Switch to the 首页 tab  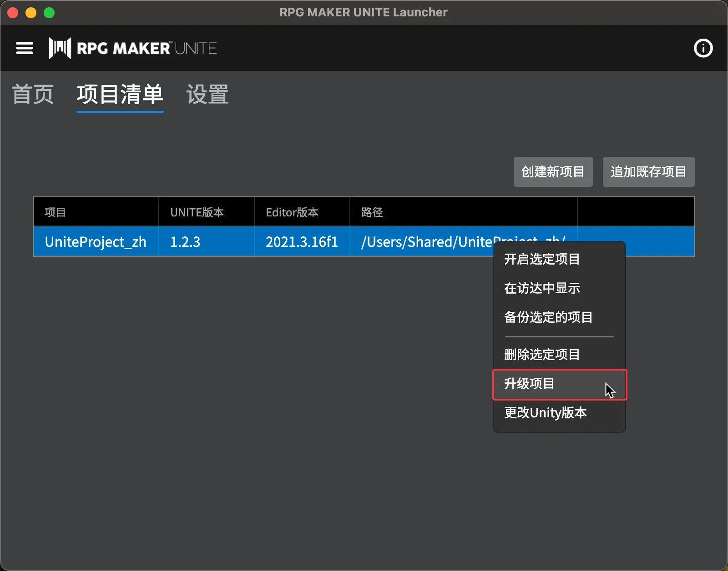[33, 95]
